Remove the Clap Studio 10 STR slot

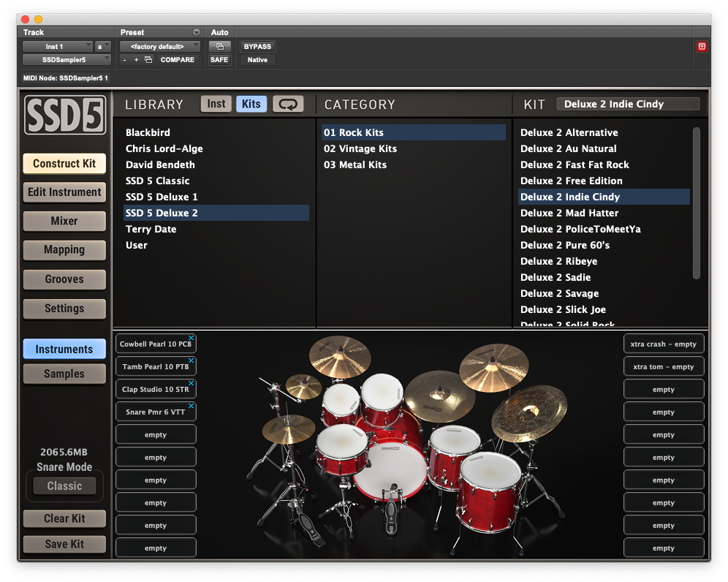click(191, 382)
